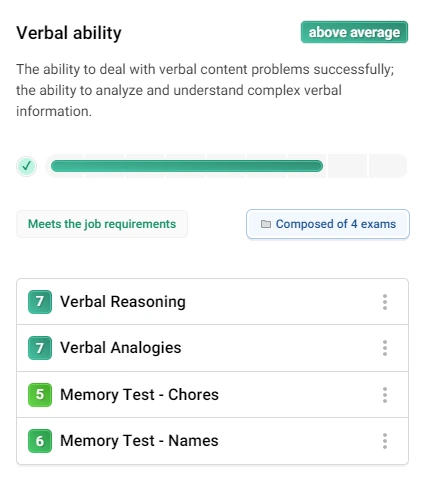Image resolution: width=425 pixels, height=481 pixels.
Task: Select the Memory Test - Chores row
Action: click(x=212, y=395)
